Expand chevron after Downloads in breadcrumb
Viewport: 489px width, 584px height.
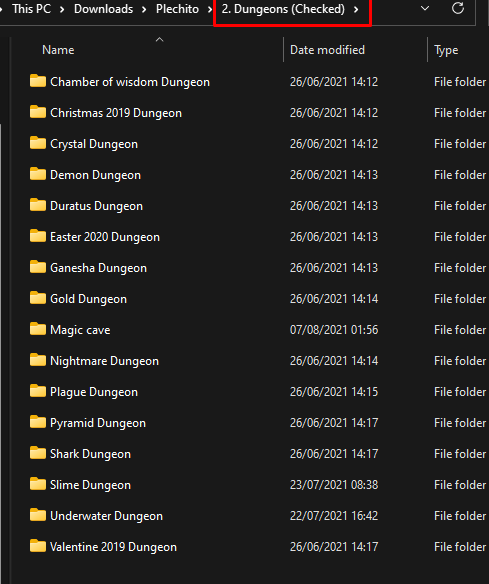click(144, 9)
